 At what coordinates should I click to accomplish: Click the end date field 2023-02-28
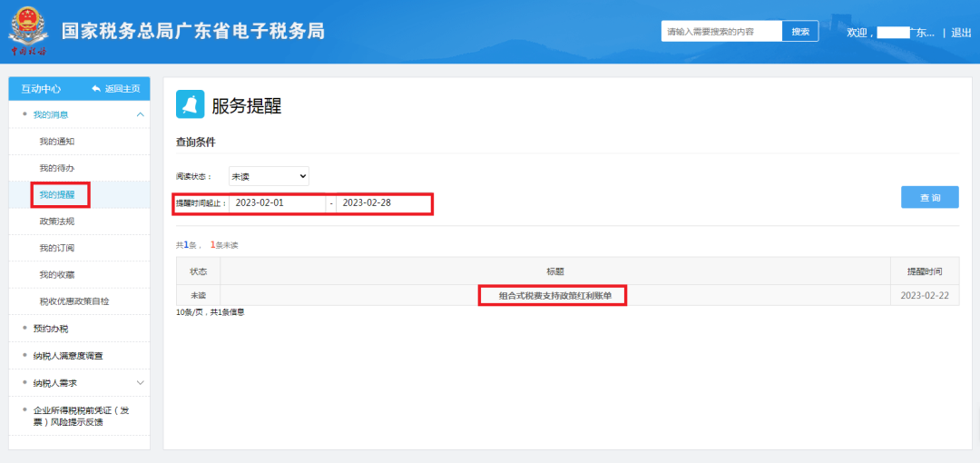coord(383,203)
